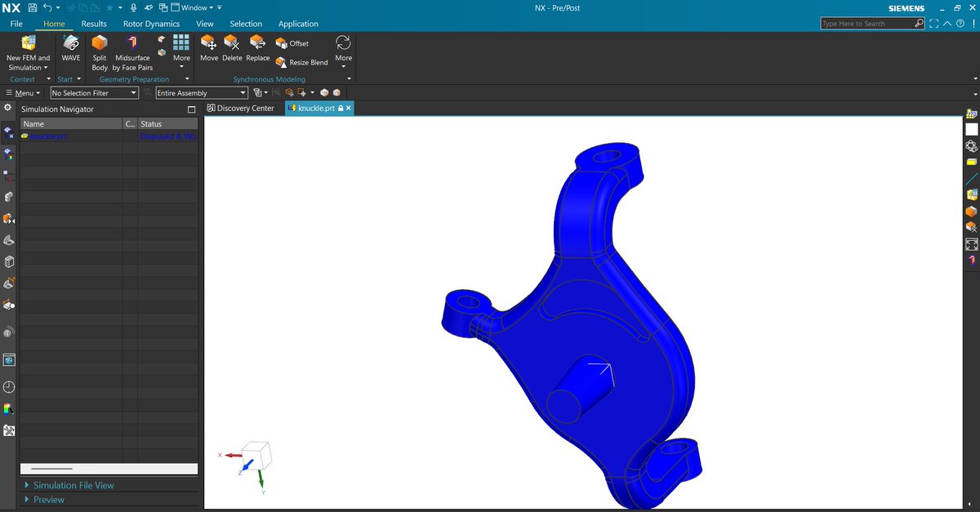The height and width of the screenshot is (512, 980).
Task: Switch to the Application tab
Action: pyautogui.click(x=298, y=24)
